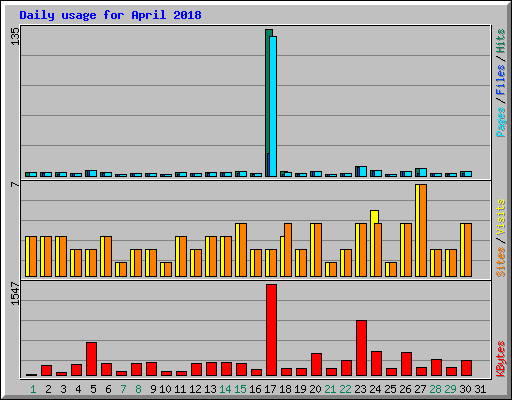The height and width of the screenshot is (400, 512).
Task: Click the 'Daily usage for April 2018' title
Action: point(110,15)
